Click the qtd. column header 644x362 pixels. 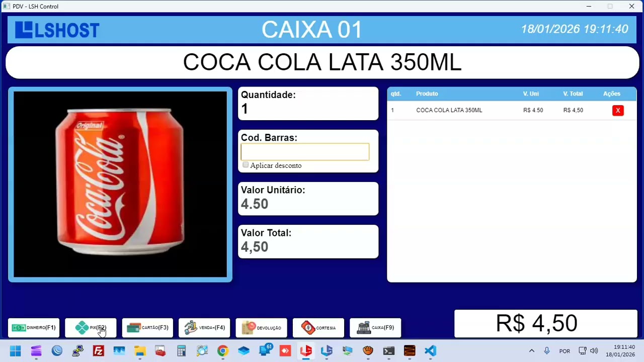[x=396, y=94]
